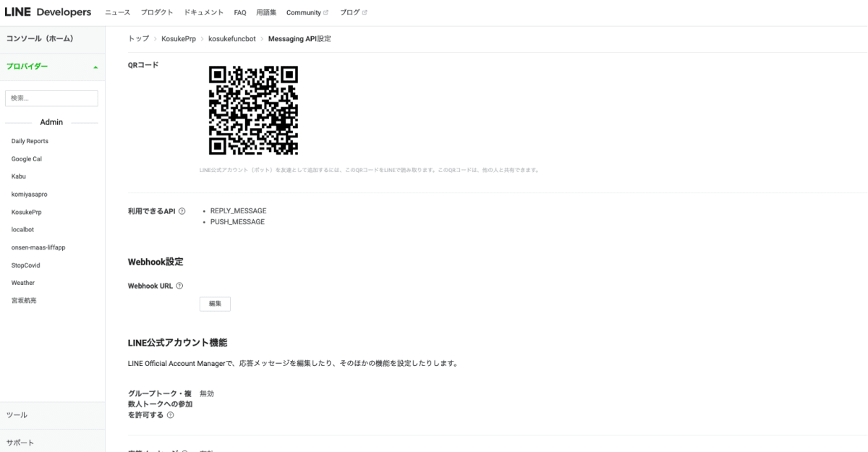Image resolution: width=868 pixels, height=452 pixels.
Task: Click 無効 value for group talk setting
Action: pos(207,393)
